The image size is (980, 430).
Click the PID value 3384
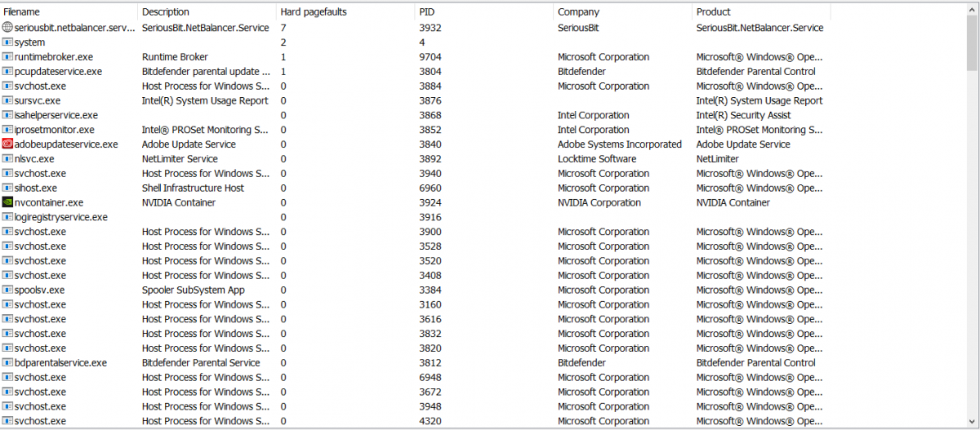click(x=430, y=290)
